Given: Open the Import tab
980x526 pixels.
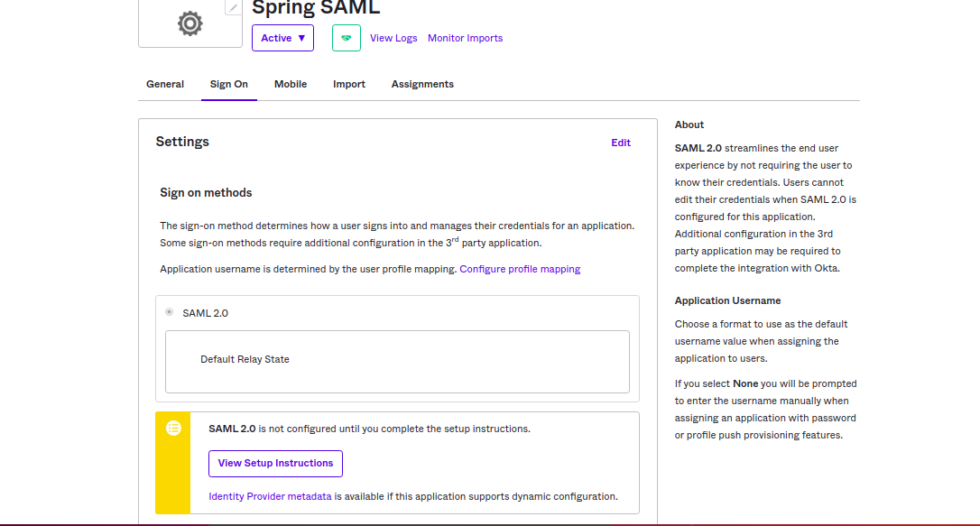Looking at the screenshot, I should [349, 84].
